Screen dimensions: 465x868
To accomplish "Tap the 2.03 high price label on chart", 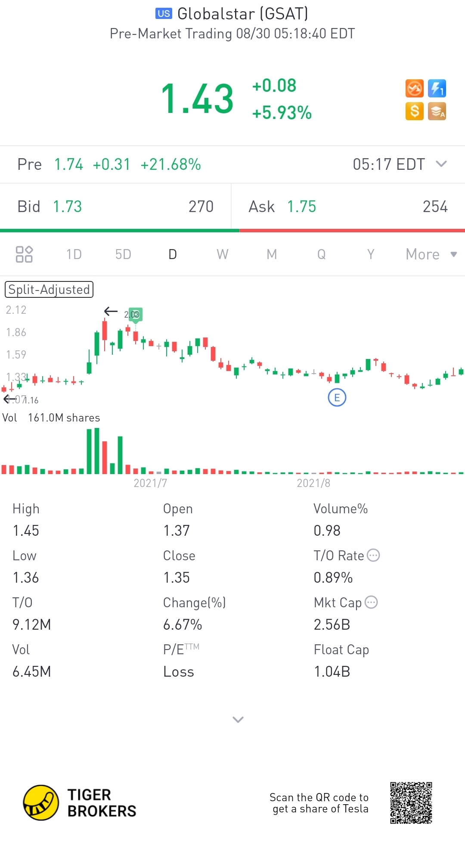I will [x=132, y=315].
